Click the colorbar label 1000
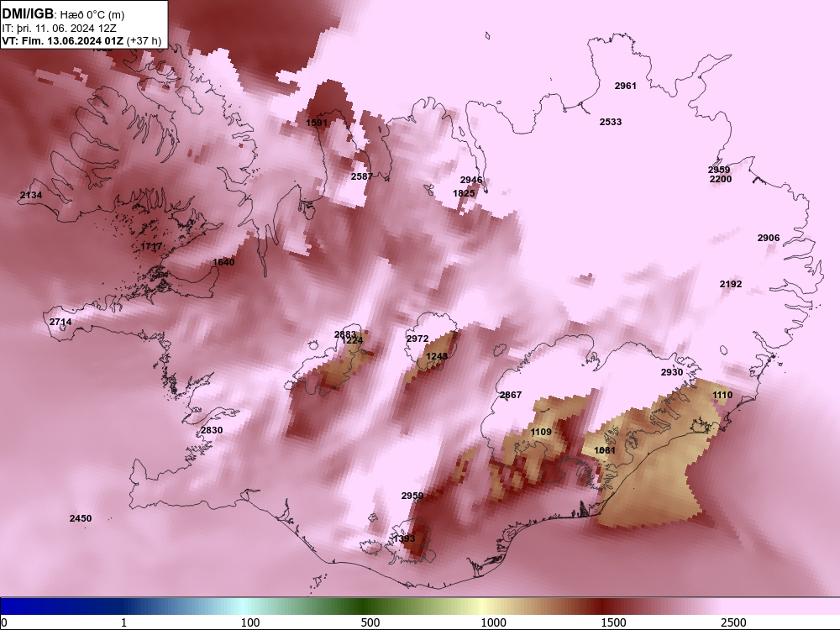Image resolution: width=840 pixels, height=630 pixels. tap(493, 622)
